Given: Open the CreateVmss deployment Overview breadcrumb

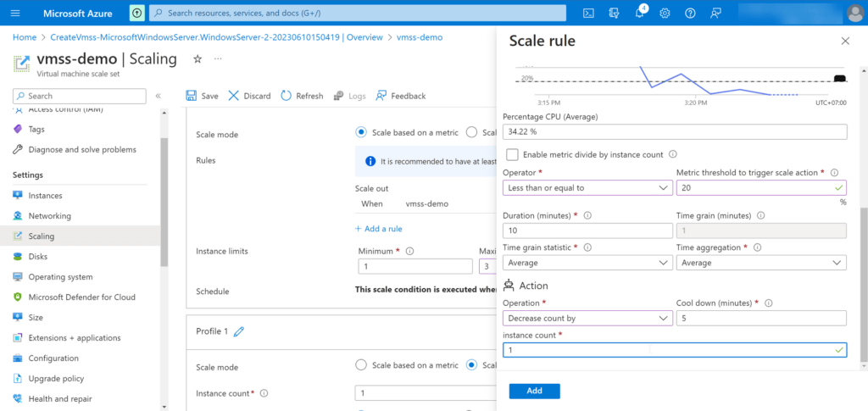Looking at the screenshot, I should coord(216,37).
